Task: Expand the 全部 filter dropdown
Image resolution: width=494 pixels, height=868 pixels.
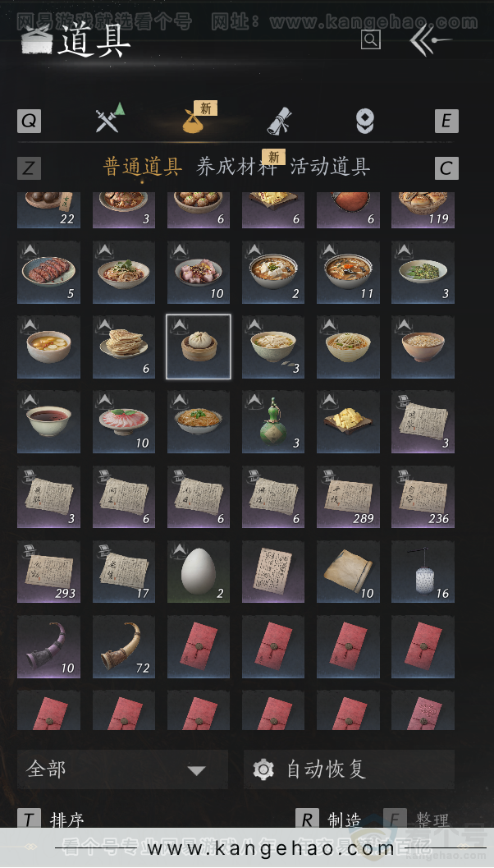Action: pos(122,769)
